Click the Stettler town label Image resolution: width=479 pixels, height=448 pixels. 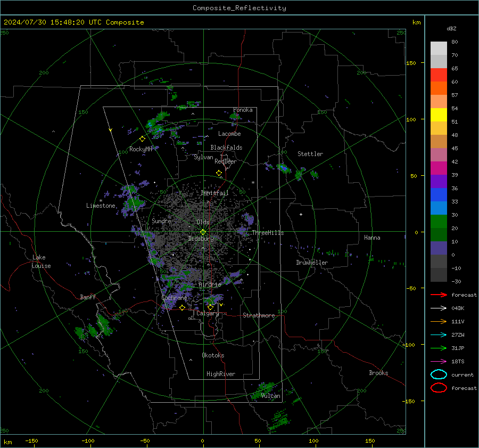tap(310, 154)
